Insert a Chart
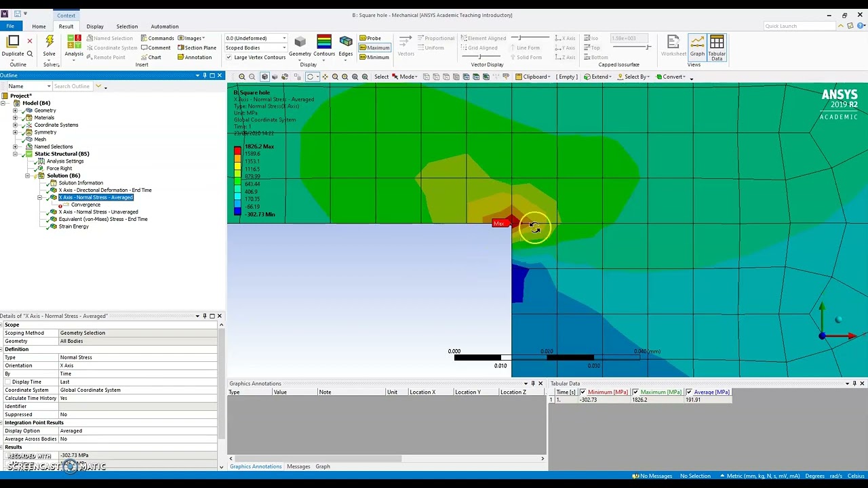Viewport: 868px width, 488px height. [x=151, y=57]
